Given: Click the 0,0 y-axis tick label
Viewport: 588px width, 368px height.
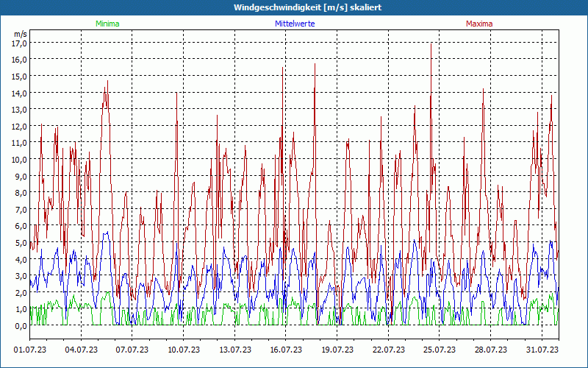Looking at the screenshot, I should pyautogui.click(x=21, y=325).
